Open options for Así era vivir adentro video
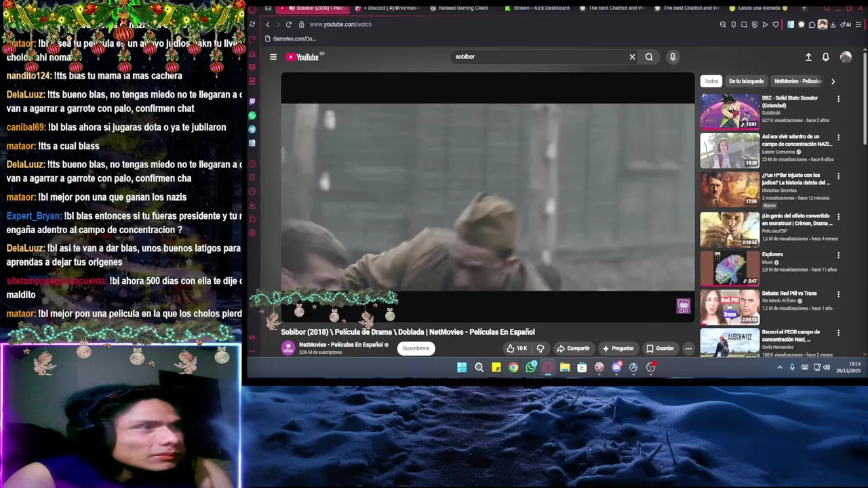 (838, 138)
